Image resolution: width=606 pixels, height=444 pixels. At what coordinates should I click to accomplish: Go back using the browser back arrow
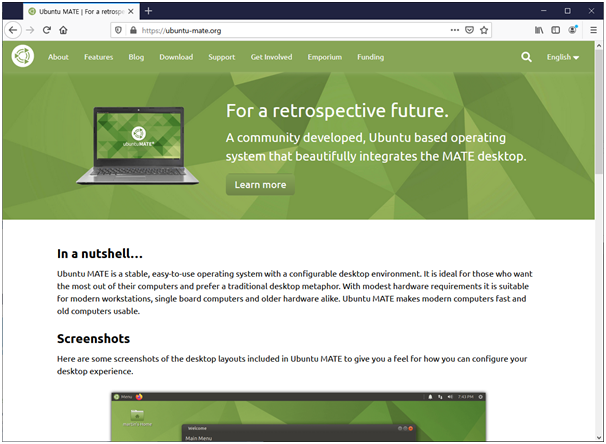tap(13, 30)
